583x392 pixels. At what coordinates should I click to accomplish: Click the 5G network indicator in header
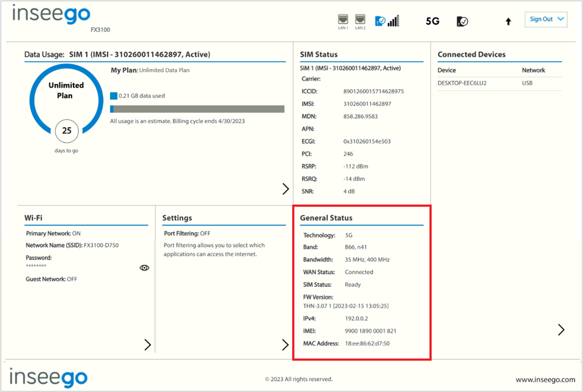[x=432, y=21]
